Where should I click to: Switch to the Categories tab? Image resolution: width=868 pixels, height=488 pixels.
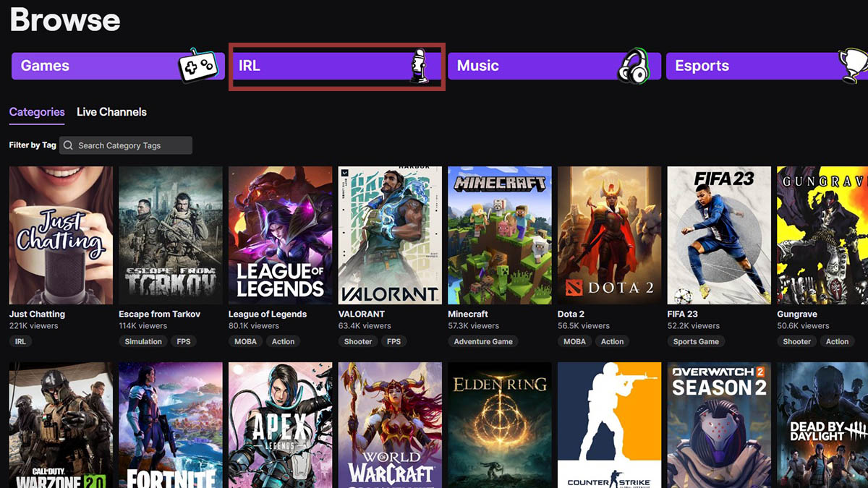[36, 112]
